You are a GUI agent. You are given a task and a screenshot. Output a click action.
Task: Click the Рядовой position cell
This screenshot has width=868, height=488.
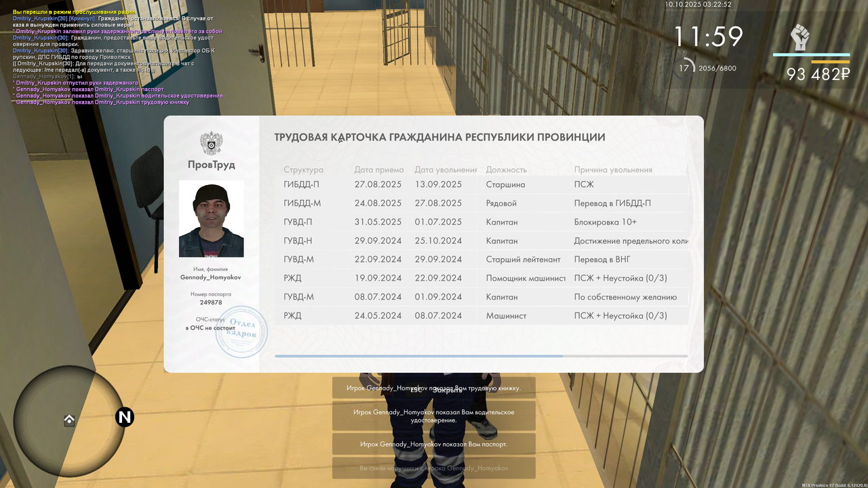[501, 203]
